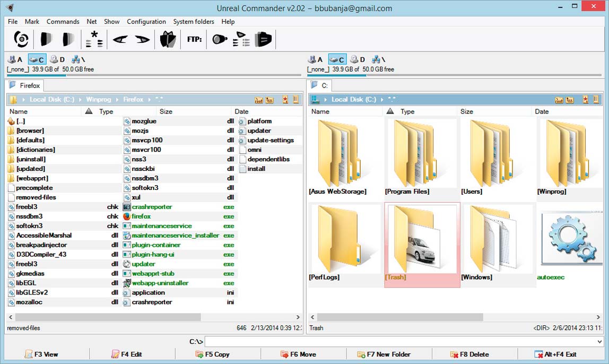Expand chevron after Local Disk (C:) in left path
The height and width of the screenshot is (364, 609).
(80, 100)
